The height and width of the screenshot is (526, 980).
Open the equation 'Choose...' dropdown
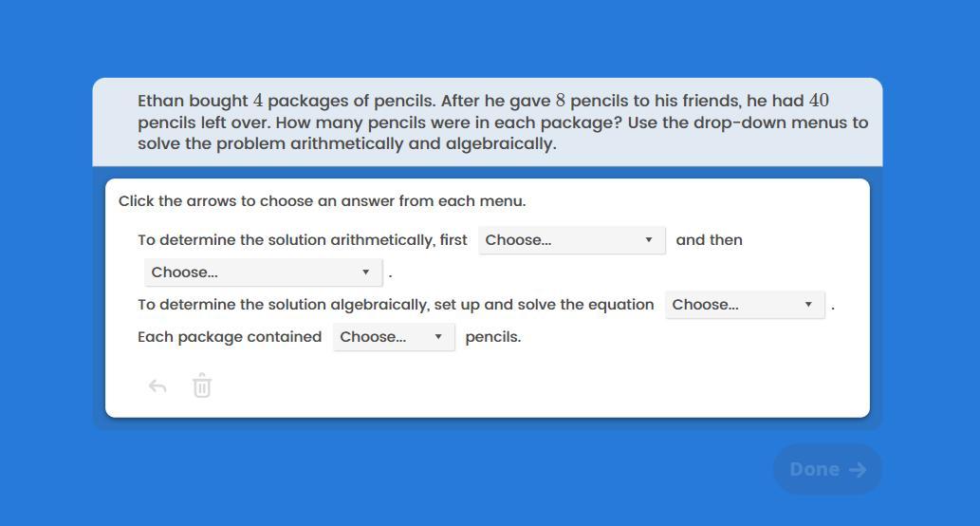point(744,305)
